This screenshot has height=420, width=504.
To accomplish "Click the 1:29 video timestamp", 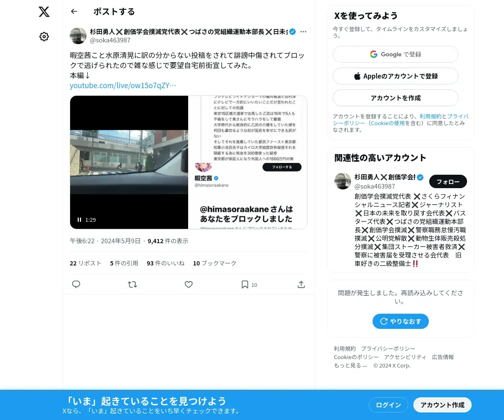I will tap(91, 220).
